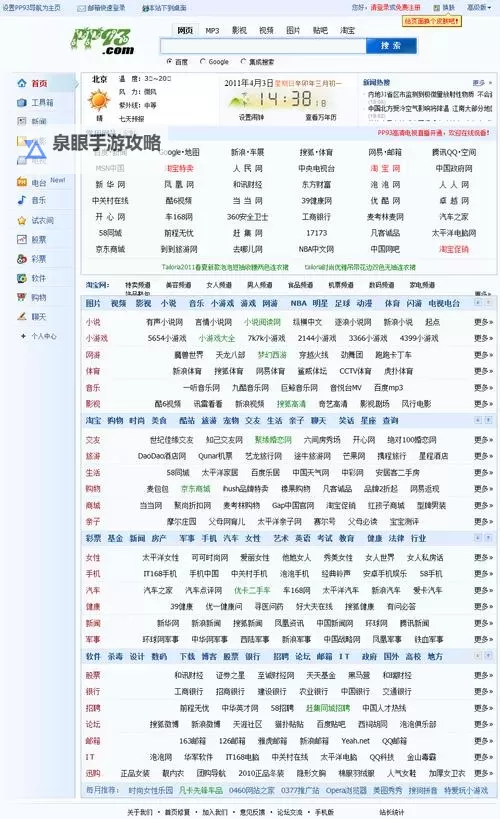Viewport: 500px width, 819px height.
Task: Click the 搜索 search button
Action: point(391,46)
